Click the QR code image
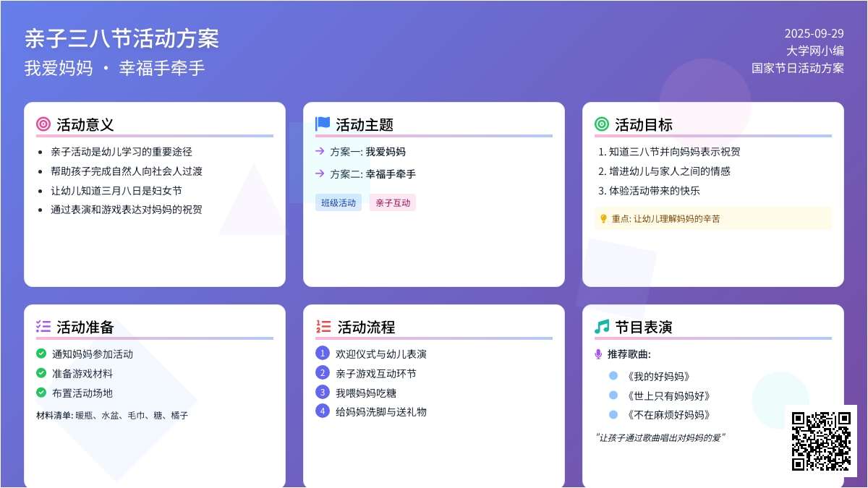Image resolution: width=868 pixels, height=488 pixels. (x=821, y=441)
